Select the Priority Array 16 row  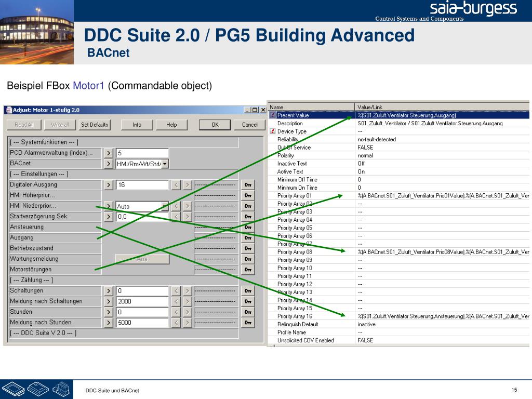[398, 316]
